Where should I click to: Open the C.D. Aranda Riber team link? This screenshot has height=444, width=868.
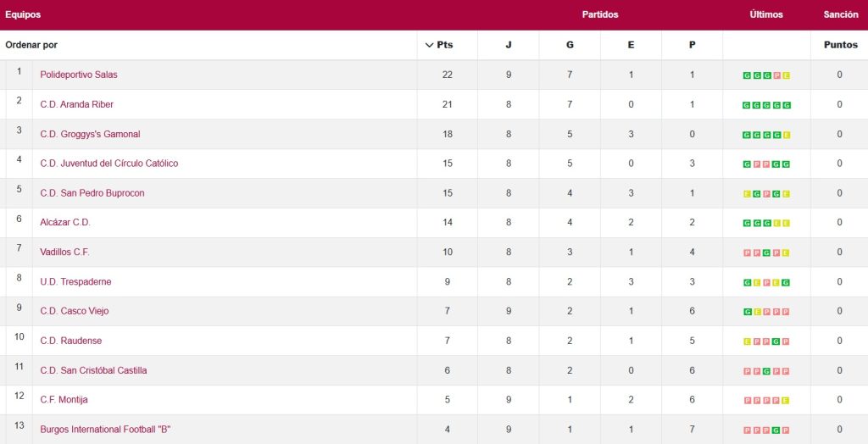(76, 104)
